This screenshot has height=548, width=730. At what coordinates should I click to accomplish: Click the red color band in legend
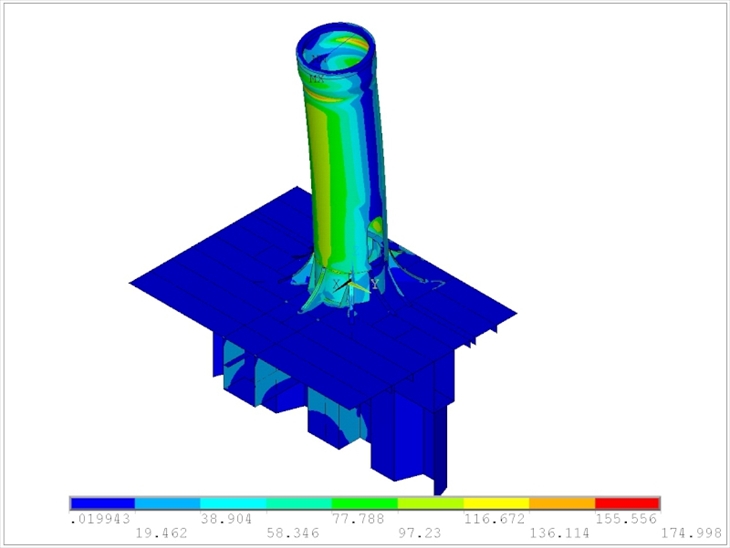[x=627, y=503]
